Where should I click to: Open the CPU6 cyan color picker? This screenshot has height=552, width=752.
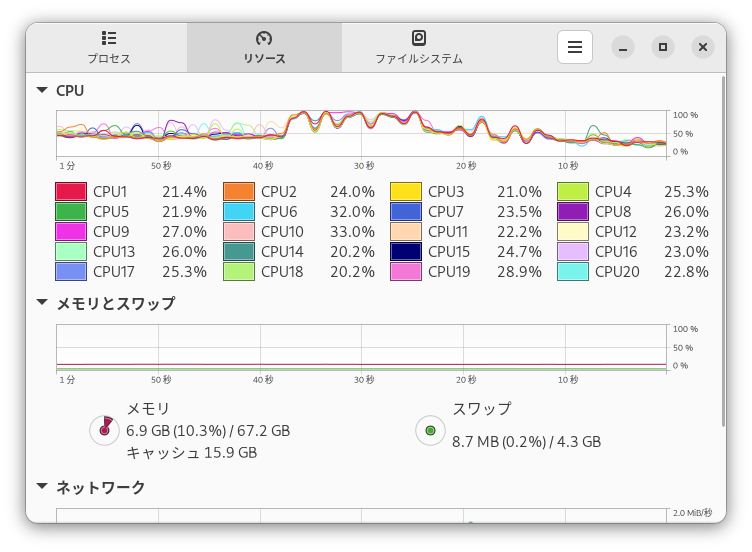[x=239, y=211]
